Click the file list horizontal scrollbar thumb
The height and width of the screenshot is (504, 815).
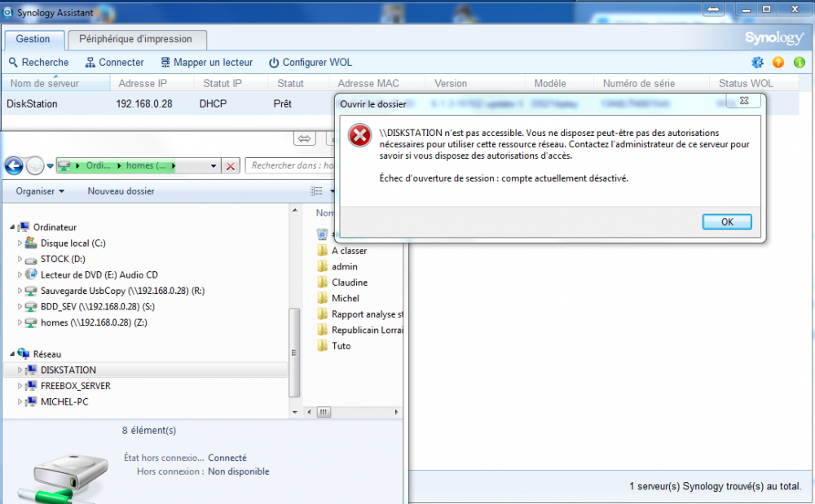point(324,412)
